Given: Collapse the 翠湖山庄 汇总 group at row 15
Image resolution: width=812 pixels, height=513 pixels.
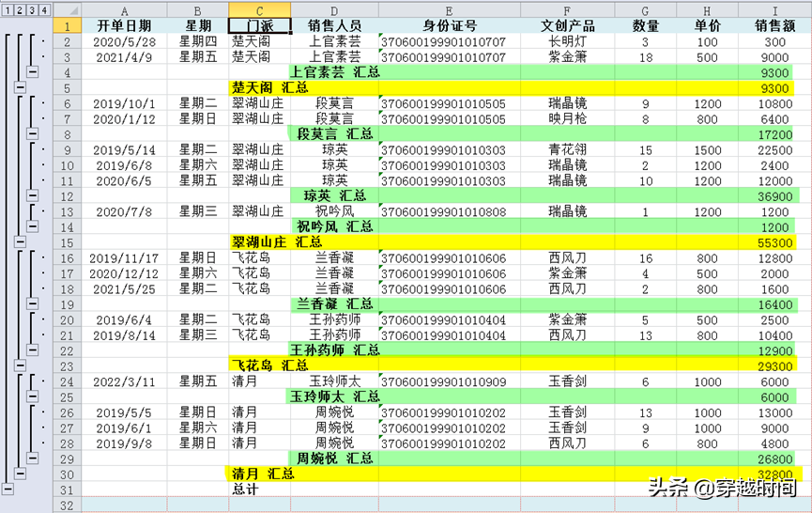Looking at the screenshot, I should click(21, 241).
